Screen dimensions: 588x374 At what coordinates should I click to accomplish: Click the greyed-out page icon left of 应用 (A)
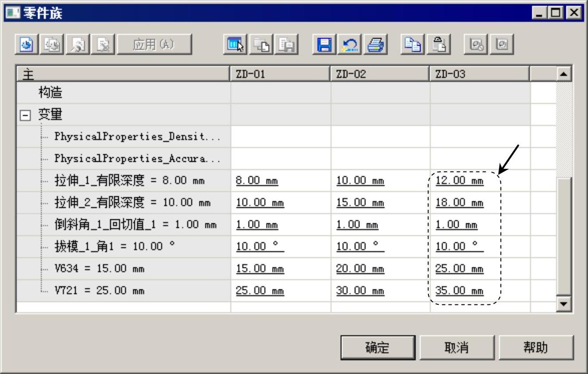[103, 45]
